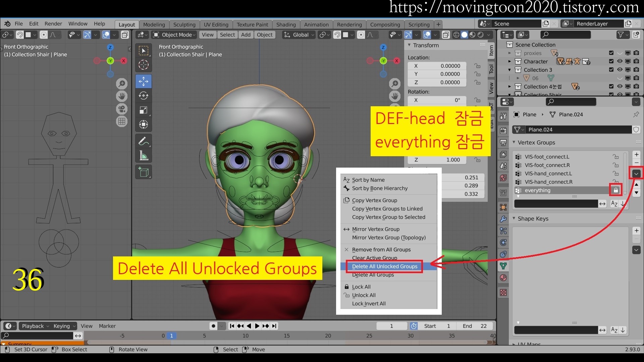Toggle lock for VIS-hand_connect.L group
The image size is (644, 362).
pyautogui.click(x=616, y=173)
